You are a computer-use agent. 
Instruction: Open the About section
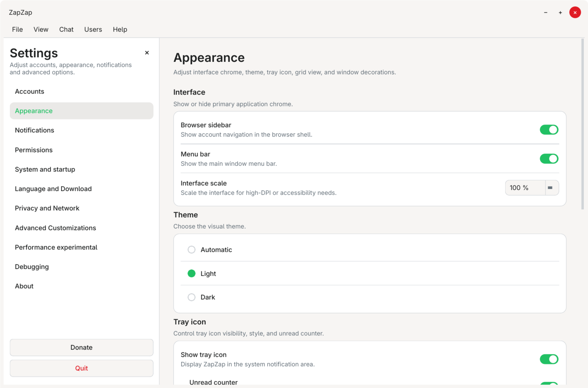[x=81, y=286]
